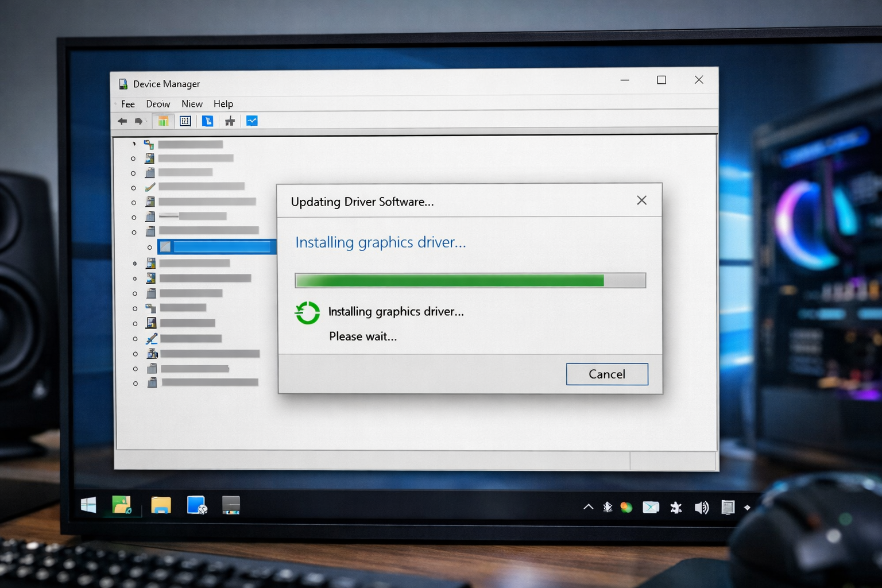The image size is (882, 588).
Task: Select the root tree row with network icon
Action: coord(183,144)
